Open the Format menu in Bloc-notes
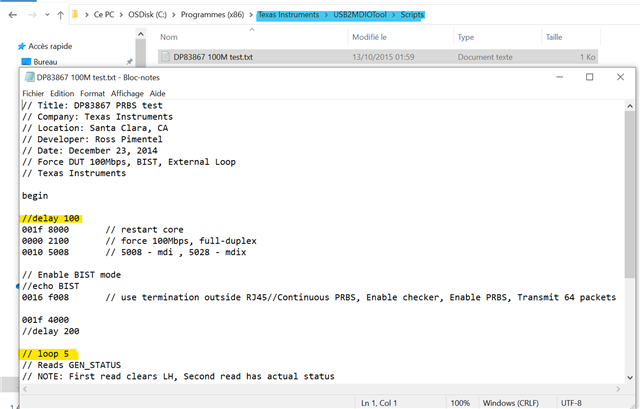Image resolution: width=640 pixels, height=409 pixels. pos(92,93)
